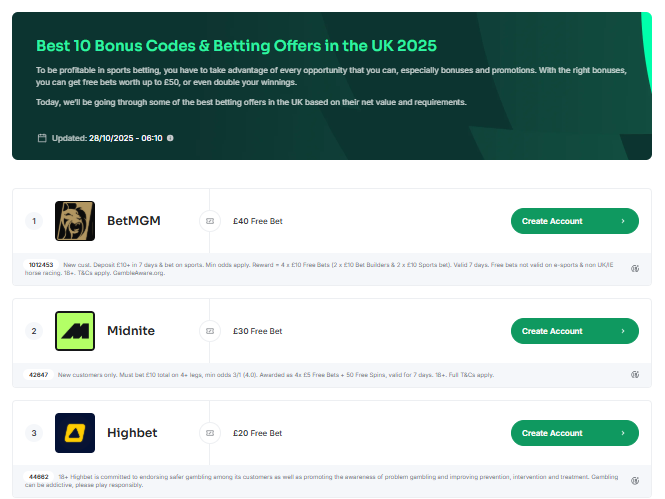The height and width of the screenshot is (499, 665).
Task: Open Create Account for Highbet
Action: [574, 433]
